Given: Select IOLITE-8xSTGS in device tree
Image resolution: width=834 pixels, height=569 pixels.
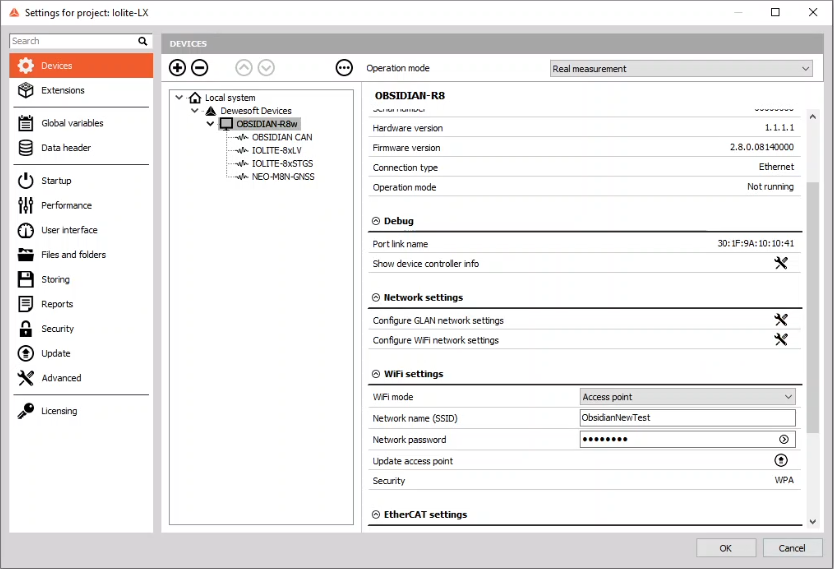Looking at the screenshot, I should (x=282, y=163).
